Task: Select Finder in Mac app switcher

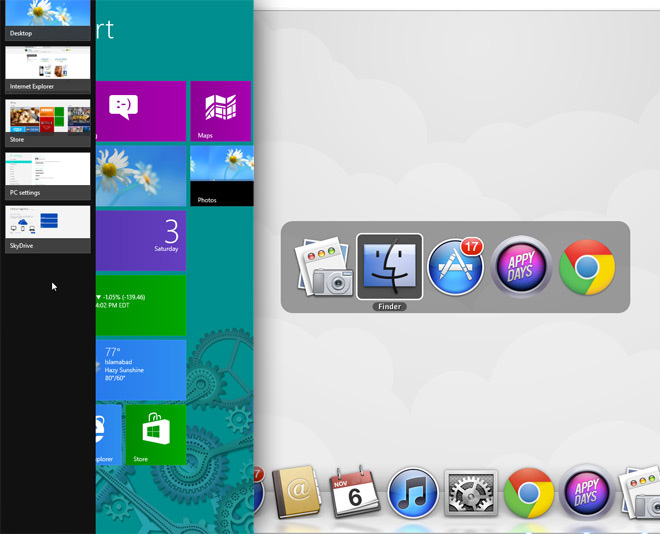Action: click(x=389, y=267)
